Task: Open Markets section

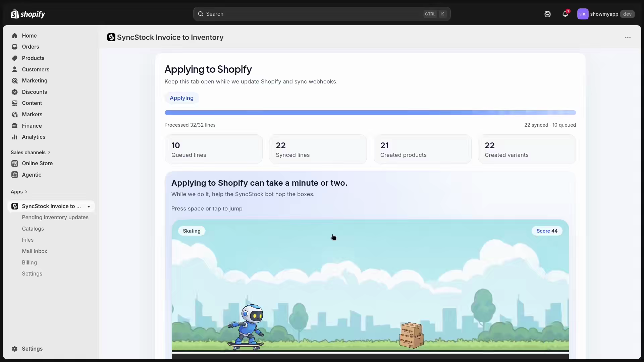Action: [x=32, y=115]
